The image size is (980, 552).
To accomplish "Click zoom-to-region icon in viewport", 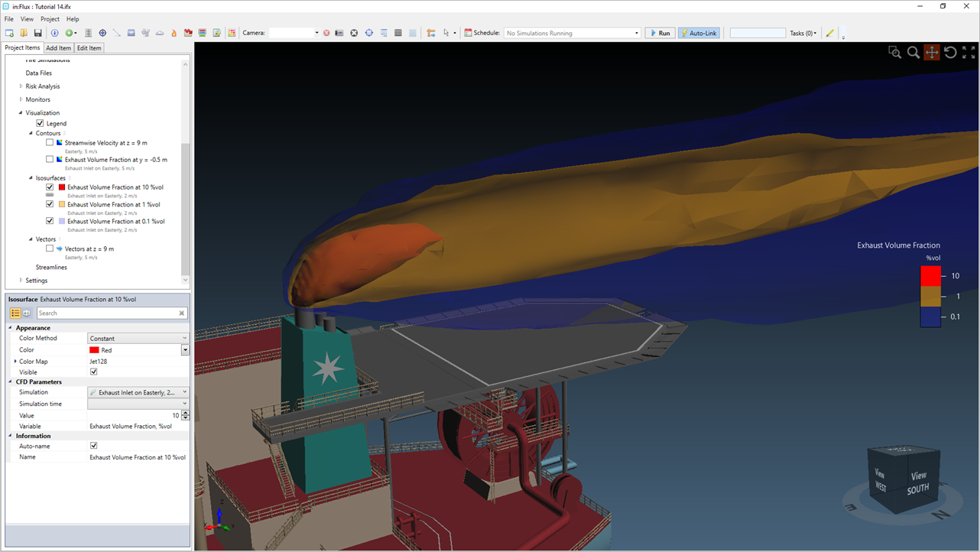I will coord(894,53).
